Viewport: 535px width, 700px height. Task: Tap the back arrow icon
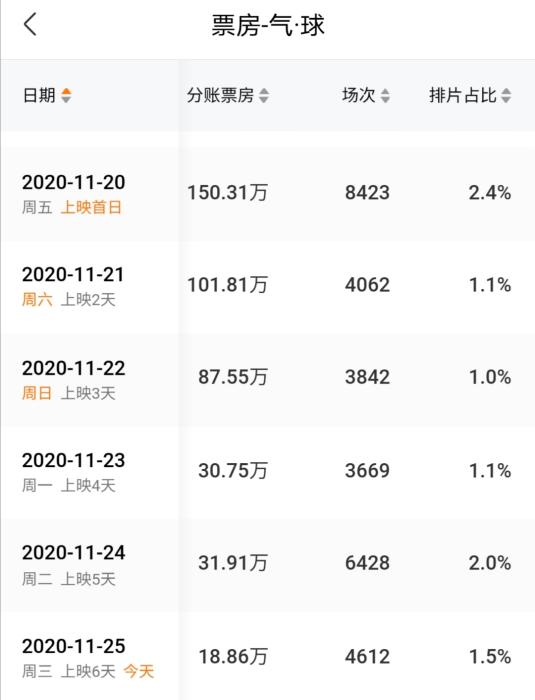click(x=30, y=24)
